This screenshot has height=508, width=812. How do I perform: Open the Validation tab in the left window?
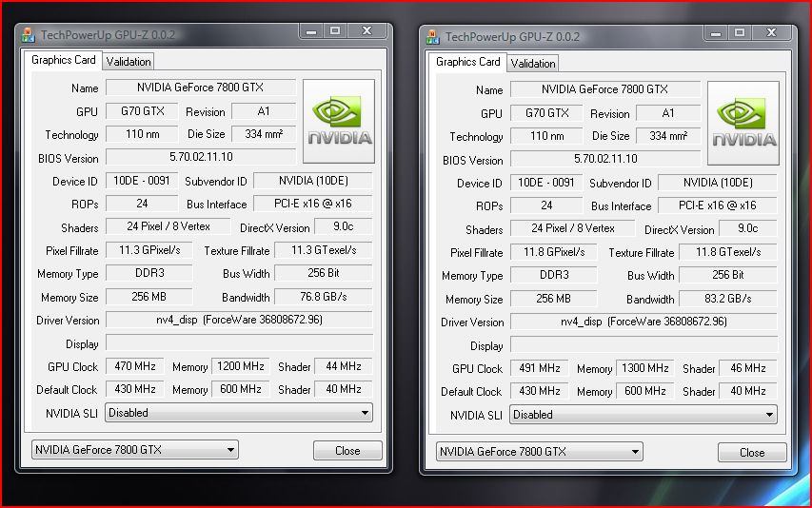pyautogui.click(x=129, y=62)
